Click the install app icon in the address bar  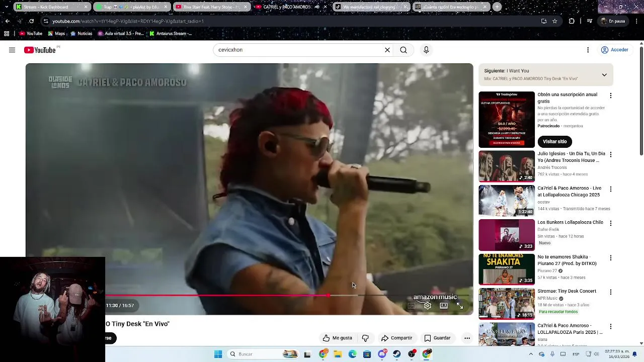[x=544, y=21]
